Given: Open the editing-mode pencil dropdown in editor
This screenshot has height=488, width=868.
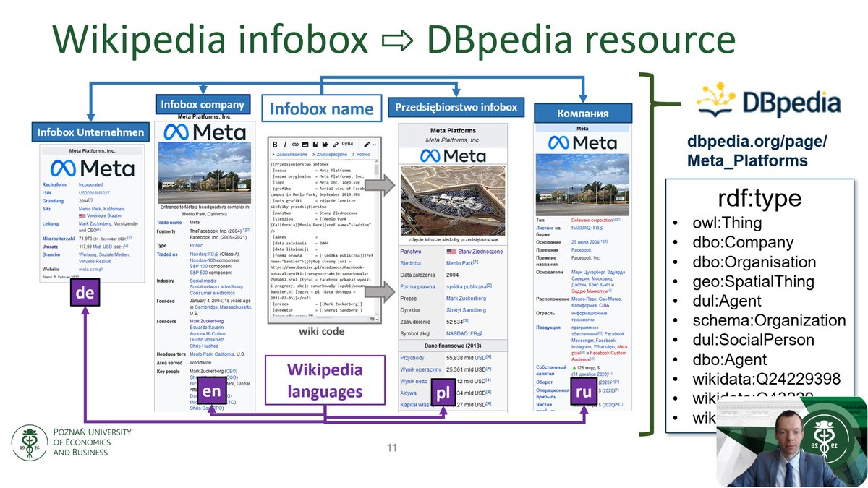Looking at the screenshot, I should tap(370, 145).
